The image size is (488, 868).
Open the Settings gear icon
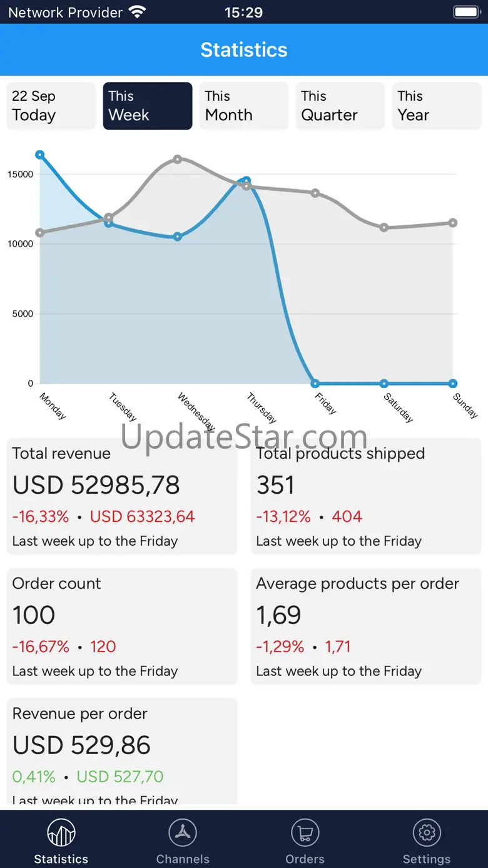pos(427,833)
